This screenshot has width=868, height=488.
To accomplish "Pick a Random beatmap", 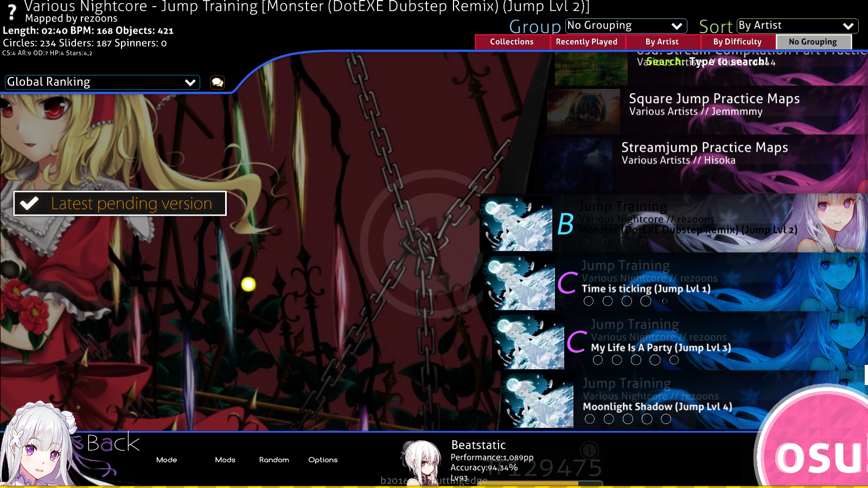I will tap(274, 460).
